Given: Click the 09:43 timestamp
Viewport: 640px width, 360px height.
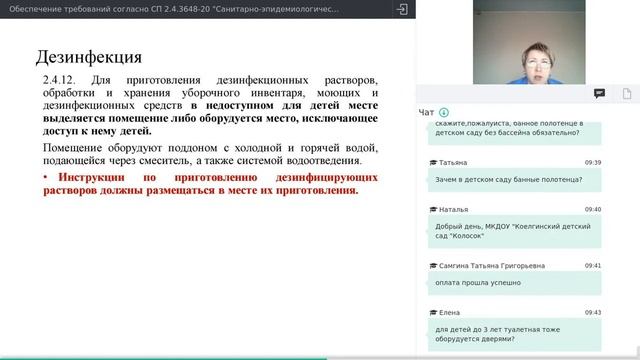Looking at the screenshot, I should coord(593,313).
